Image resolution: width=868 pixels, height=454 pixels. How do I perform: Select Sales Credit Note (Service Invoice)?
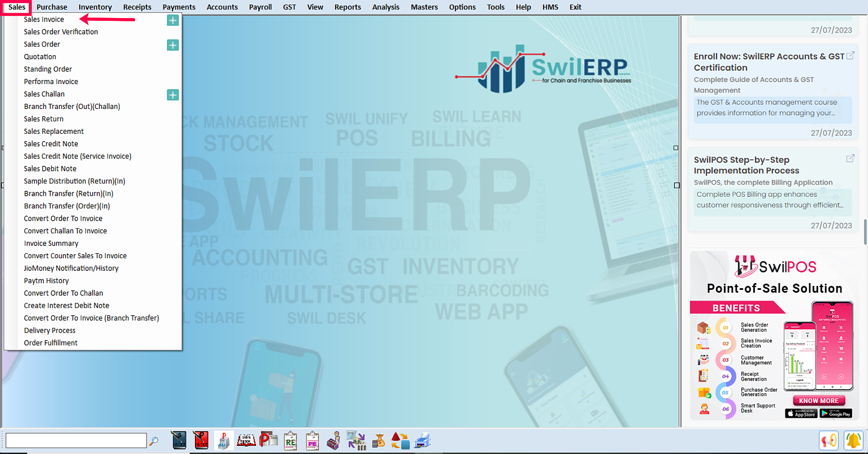[77, 156]
